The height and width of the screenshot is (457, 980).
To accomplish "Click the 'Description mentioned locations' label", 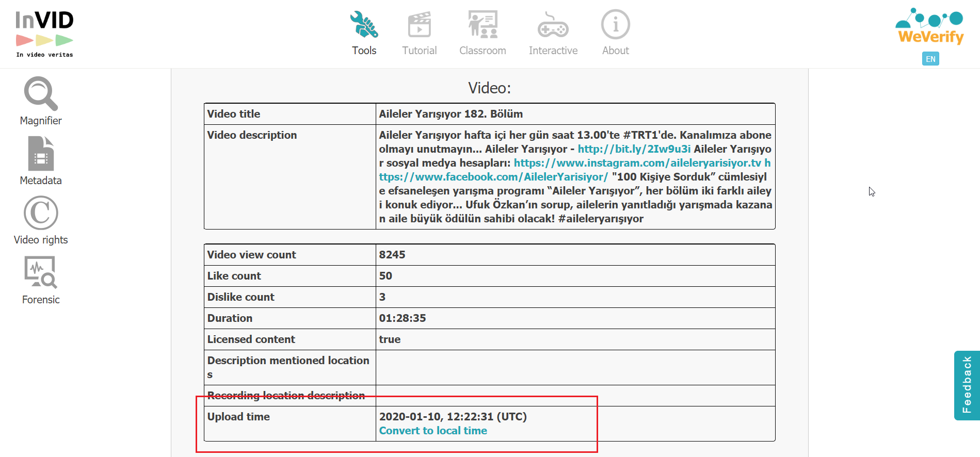I will point(288,367).
